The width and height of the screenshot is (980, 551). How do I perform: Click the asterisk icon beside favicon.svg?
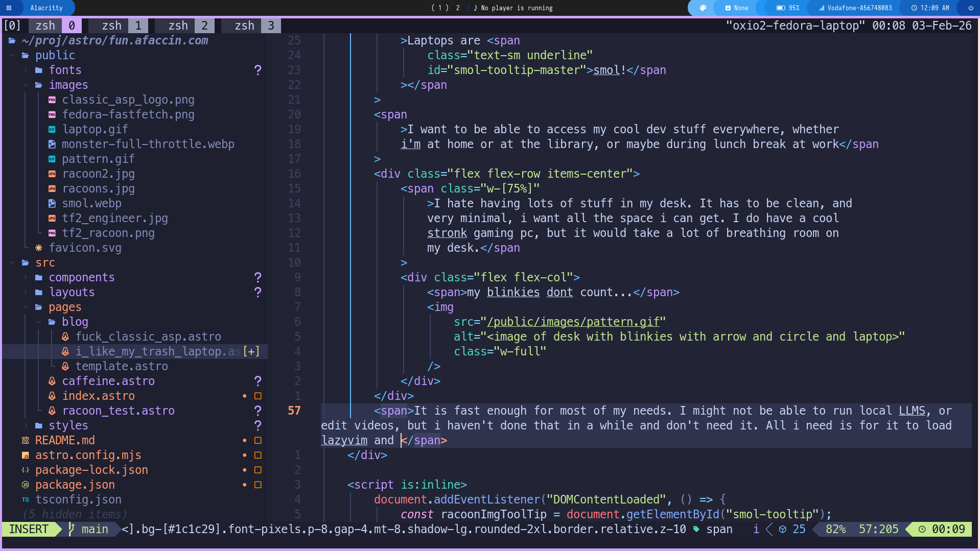38,248
